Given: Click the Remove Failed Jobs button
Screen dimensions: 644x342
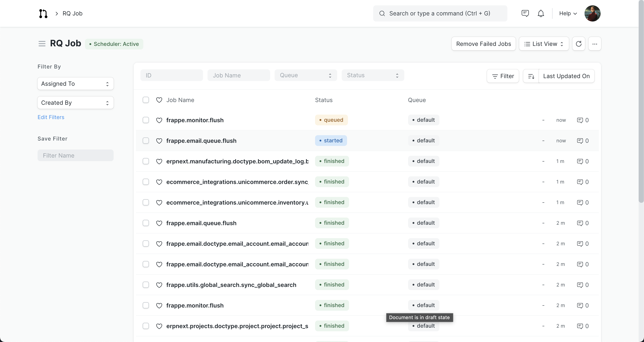Looking at the screenshot, I should (483, 44).
